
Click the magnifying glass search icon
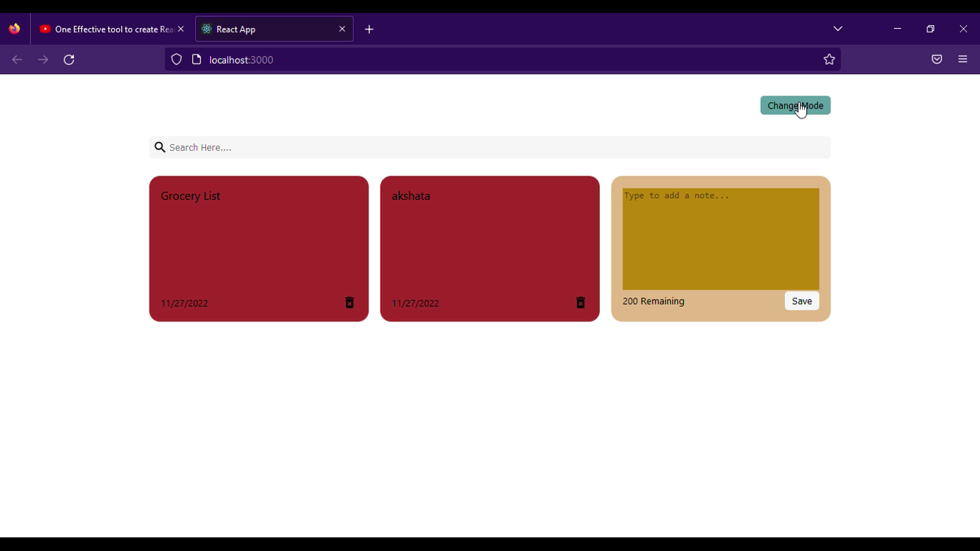click(160, 147)
